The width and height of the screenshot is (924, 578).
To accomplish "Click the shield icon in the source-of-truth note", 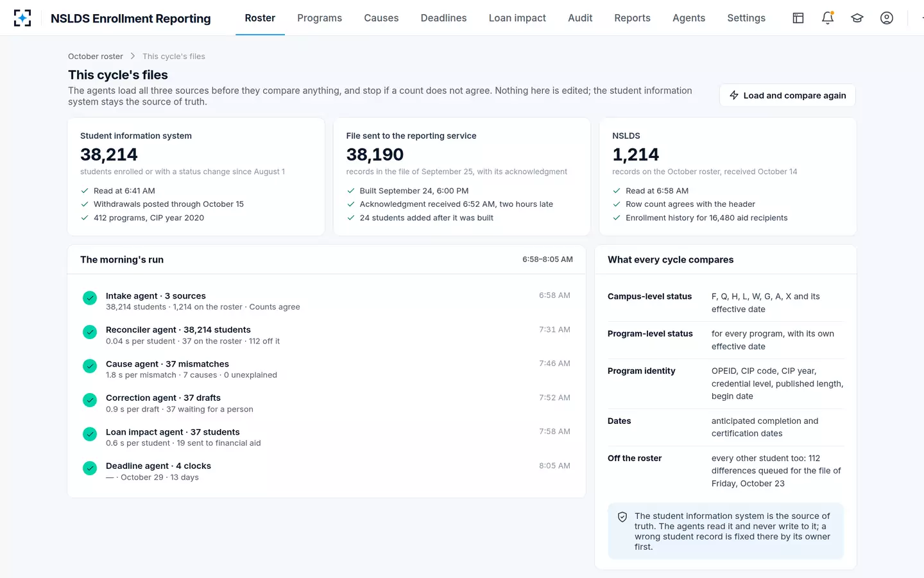I will click(x=622, y=517).
